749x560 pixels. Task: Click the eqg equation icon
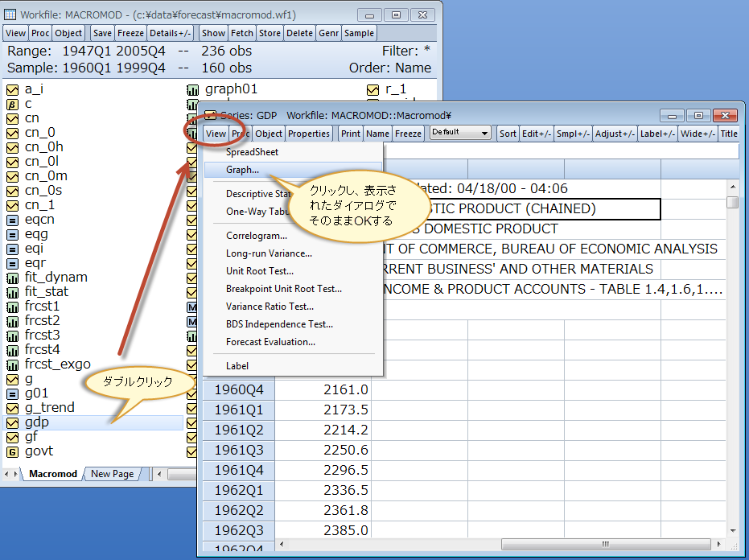click(12, 235)
